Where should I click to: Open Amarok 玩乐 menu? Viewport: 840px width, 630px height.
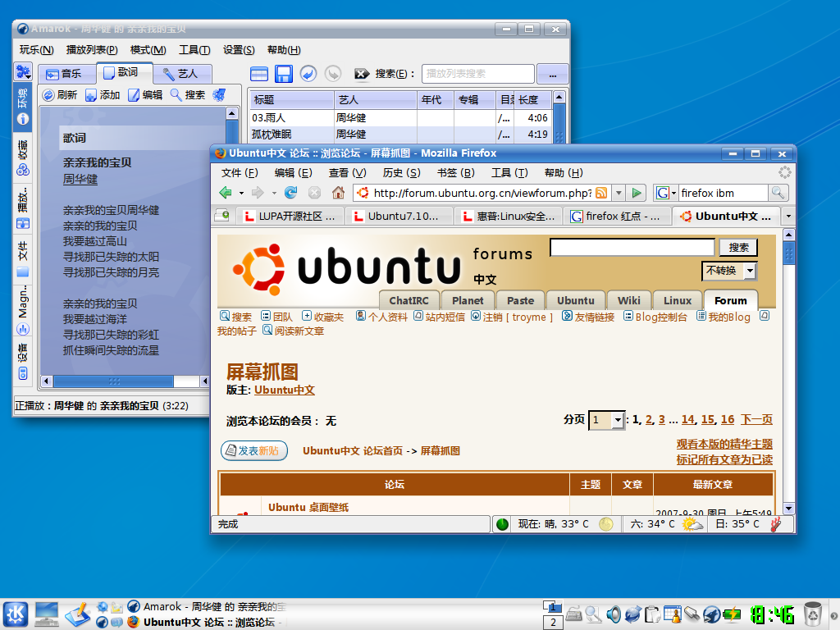(x=36, y=50)
